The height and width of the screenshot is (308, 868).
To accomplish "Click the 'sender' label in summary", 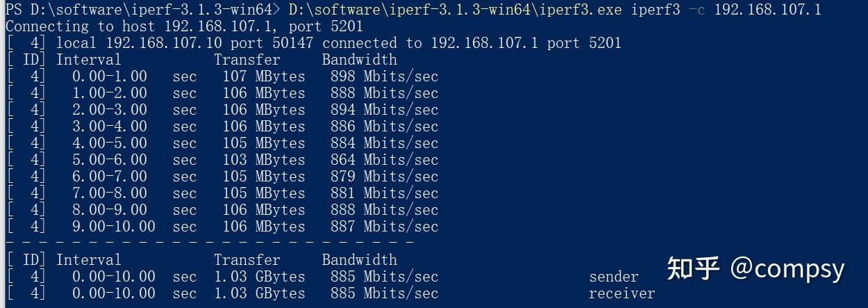I will coord(614,277).
